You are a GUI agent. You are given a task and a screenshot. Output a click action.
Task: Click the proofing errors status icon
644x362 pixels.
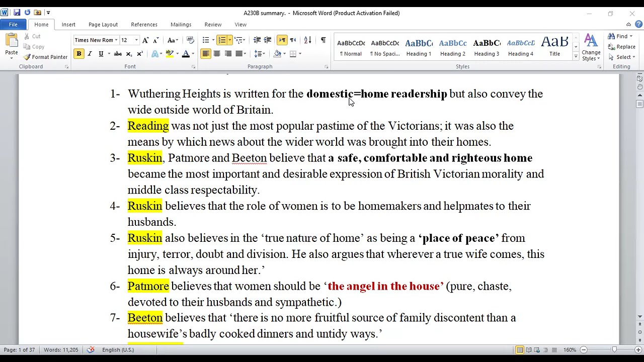point(91,350)
